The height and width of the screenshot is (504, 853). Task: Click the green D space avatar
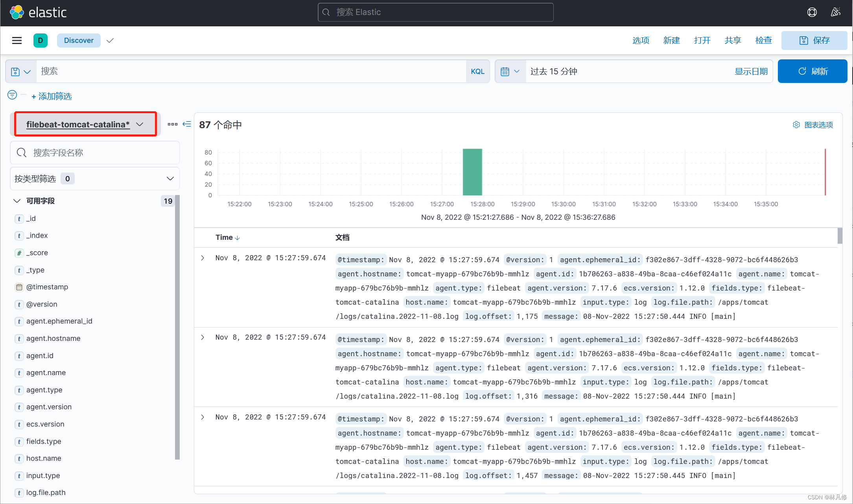click(x=41, y=40)
